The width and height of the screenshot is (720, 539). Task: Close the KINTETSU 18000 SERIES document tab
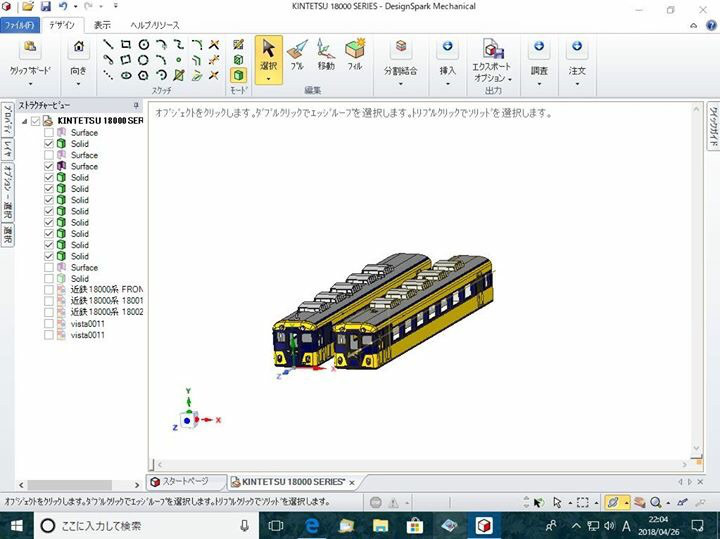[352, 483]
